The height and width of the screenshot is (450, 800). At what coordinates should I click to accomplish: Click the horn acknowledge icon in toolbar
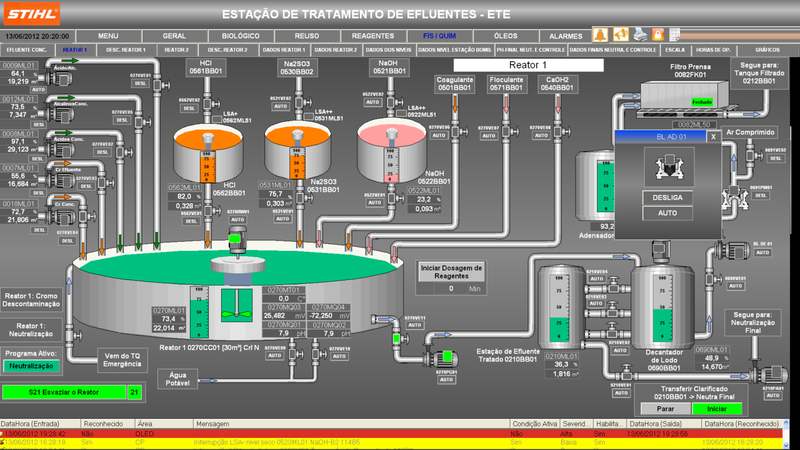point(620,35)
